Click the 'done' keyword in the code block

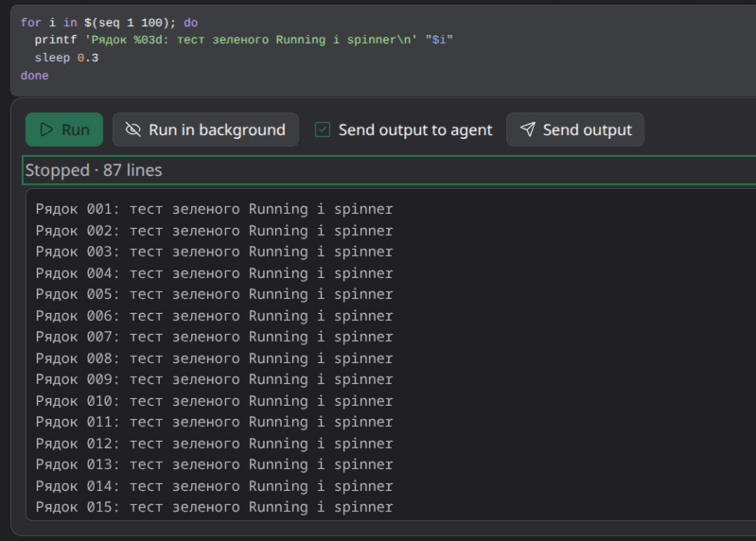click(x=35, y=76)
